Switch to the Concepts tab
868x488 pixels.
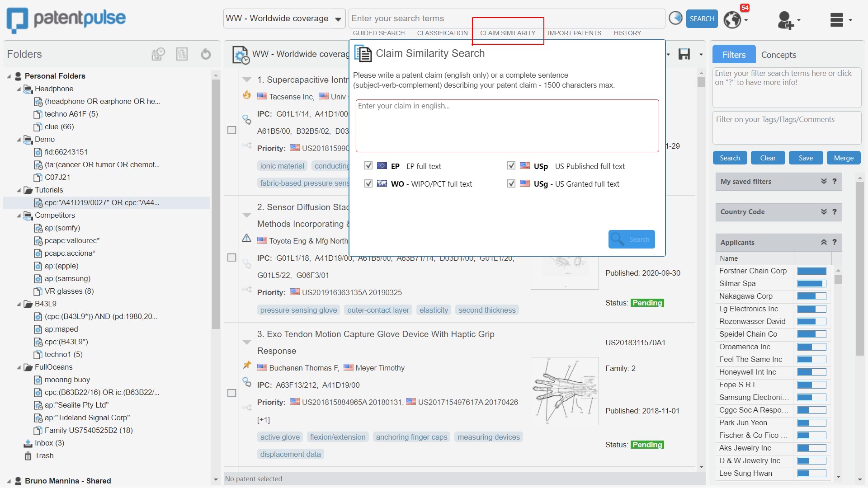778,55
